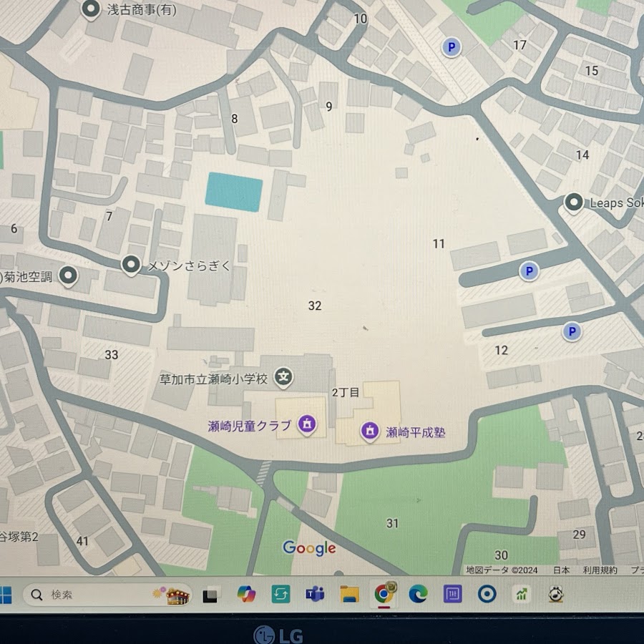Click block number 32 on the map

click(315, 306)
